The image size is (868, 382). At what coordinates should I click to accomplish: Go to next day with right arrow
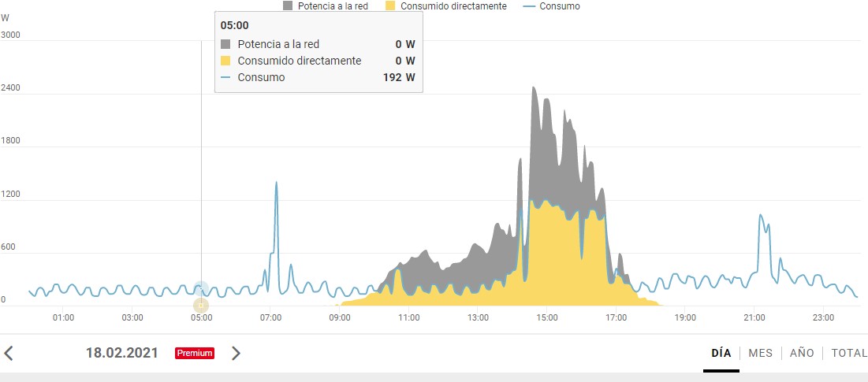(236, 353)
